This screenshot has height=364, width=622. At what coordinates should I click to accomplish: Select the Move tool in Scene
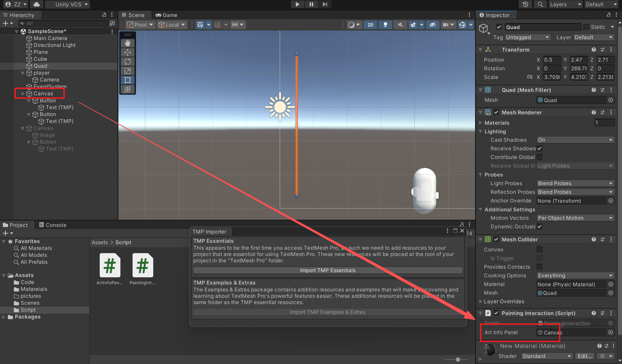pyautogui.click(x=128, y=52)
